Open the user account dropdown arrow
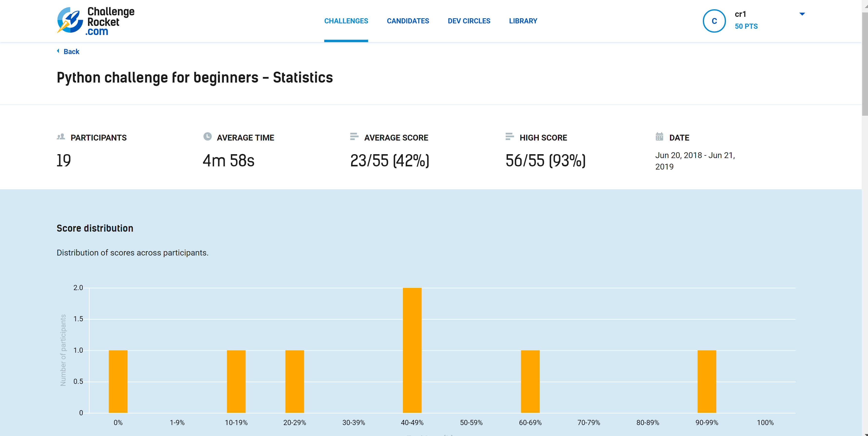Viewport: 868px width, 436px height. point(802,14)
